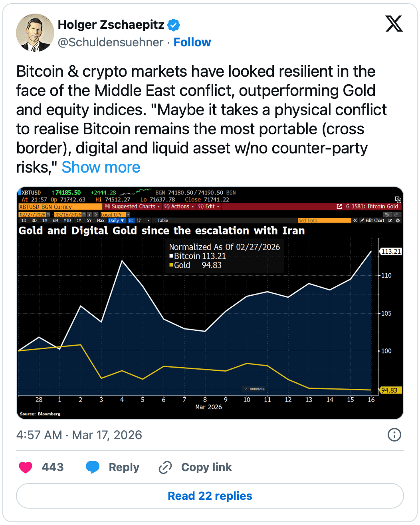Click the reply speech bubble icon
The width and height of the screenshot is (420, 525).
pyautogui.click(x=93, y=467)
